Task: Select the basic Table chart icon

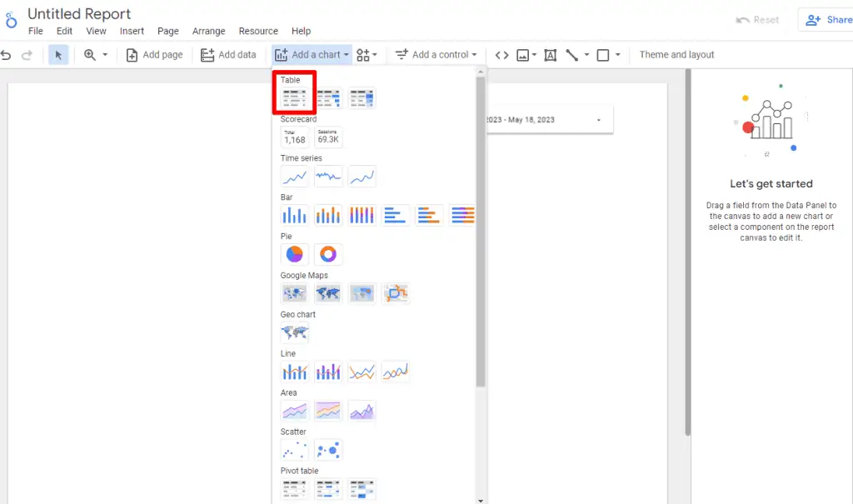Action: [x=295, y=98]
